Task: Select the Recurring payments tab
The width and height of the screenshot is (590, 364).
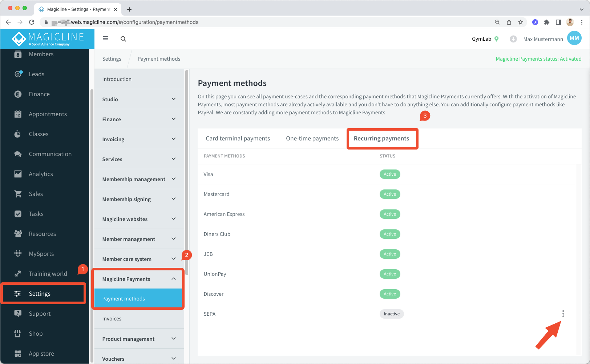Action: tap(381, 138)
